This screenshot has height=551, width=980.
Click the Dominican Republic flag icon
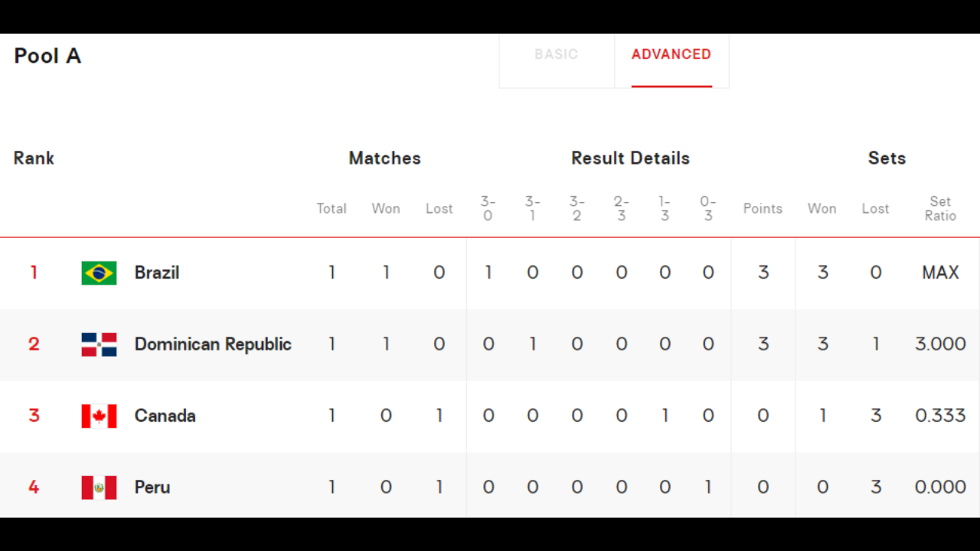coord(99,344)
